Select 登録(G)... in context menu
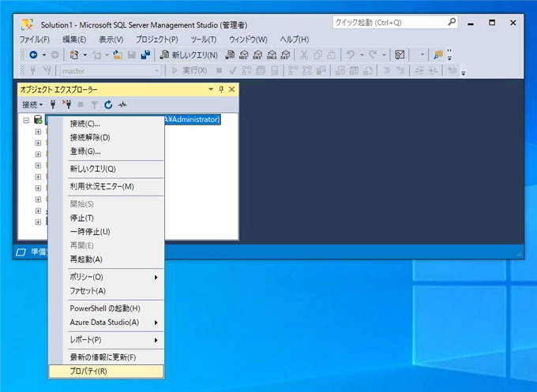 coord(106,151)
